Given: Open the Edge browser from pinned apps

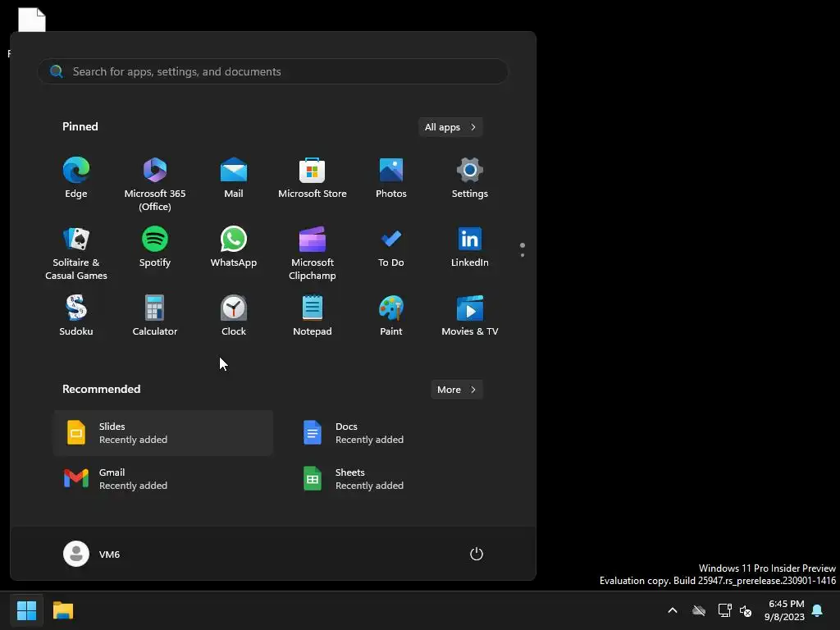Looking at the screenshot, I should pyautogui.click(x=76, y=178).
